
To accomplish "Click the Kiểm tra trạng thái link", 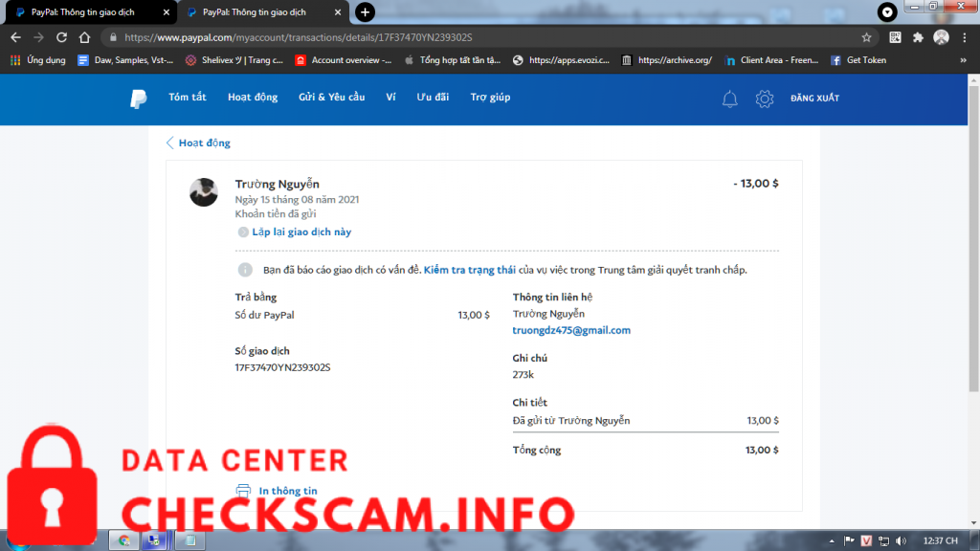I will [x=469, y=270].
